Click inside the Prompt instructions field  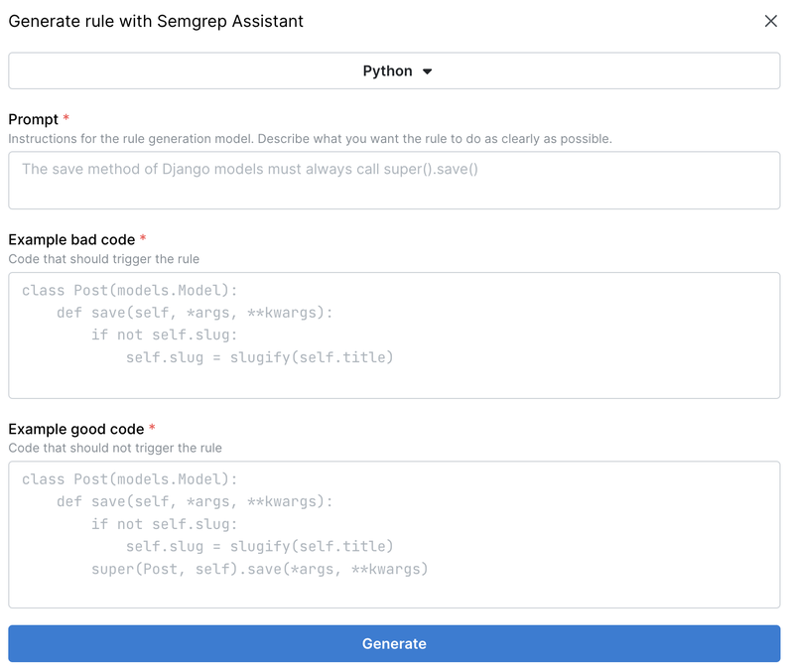pyautogui.click(x=395, y=179)
